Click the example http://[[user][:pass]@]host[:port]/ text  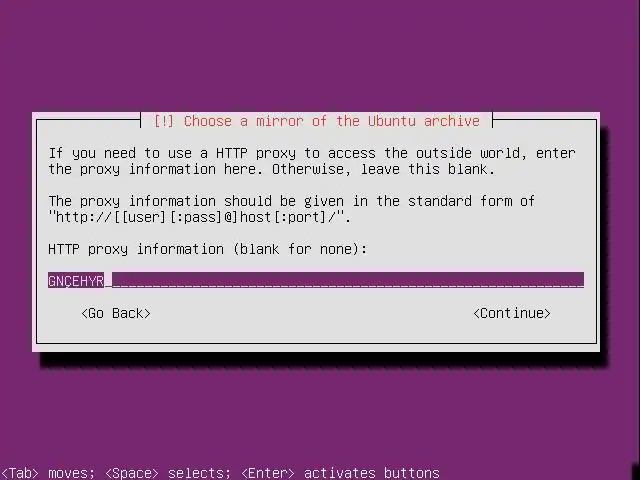(199, 217)
